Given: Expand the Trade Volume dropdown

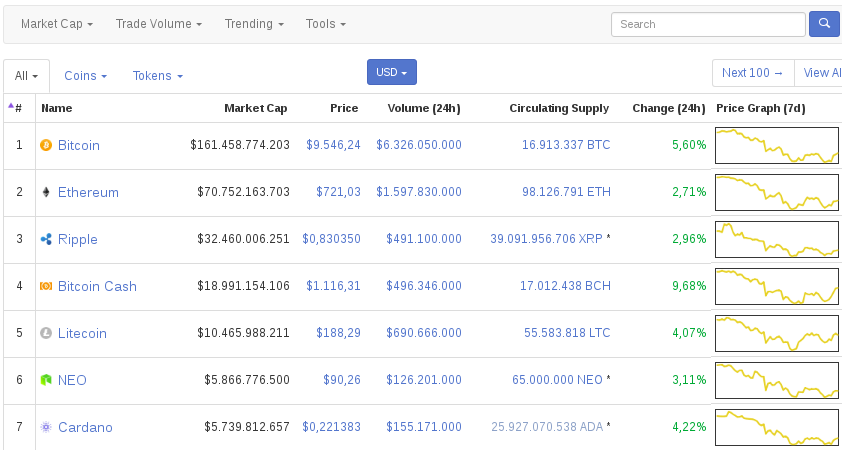Looking at the screenshot, I should point(158,23).
